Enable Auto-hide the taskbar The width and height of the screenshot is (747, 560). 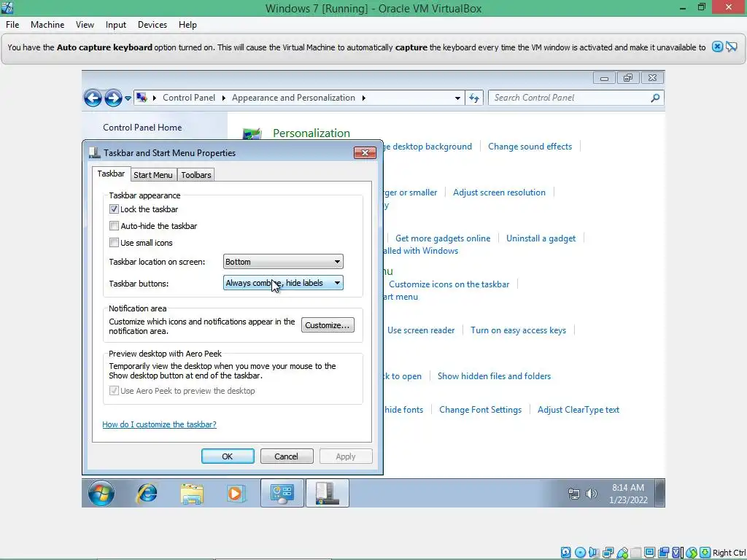pos(114,226)
